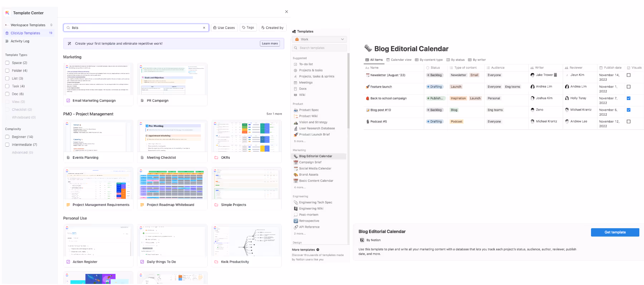Open ClickUp Templates in the sidebar
Viewport: 644px width, 285px height.
(25, 33)
